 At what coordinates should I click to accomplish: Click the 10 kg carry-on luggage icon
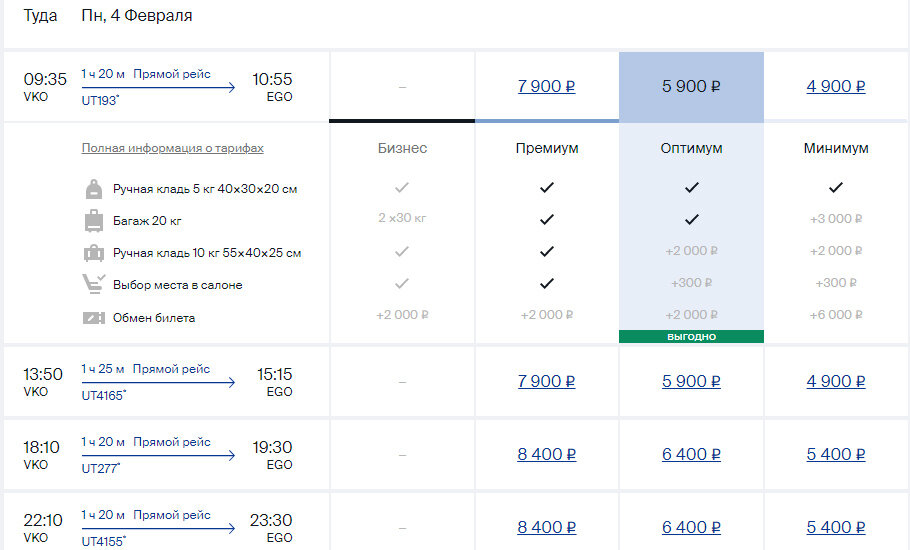pyautogui.click(x=94, y=253)
